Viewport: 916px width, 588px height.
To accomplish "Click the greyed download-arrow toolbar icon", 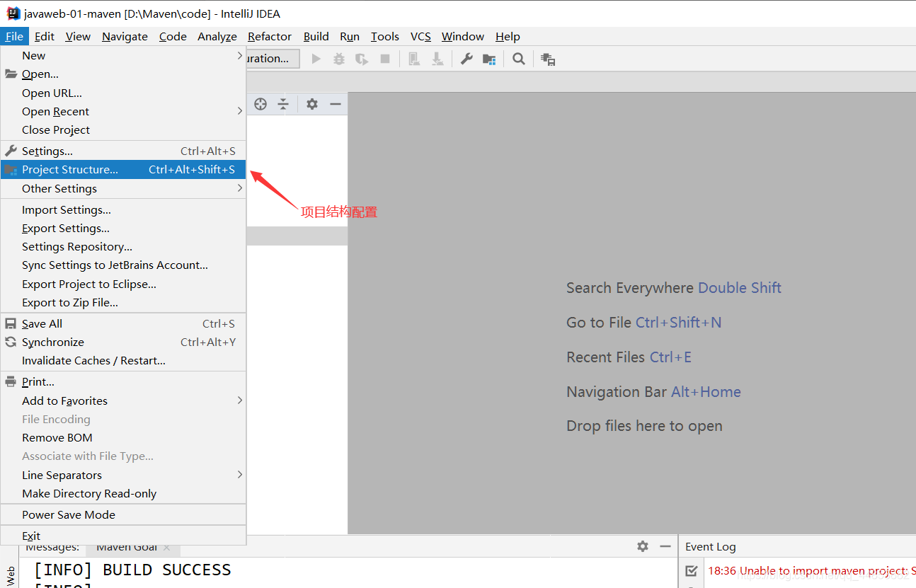I will (x=437, y=59).
